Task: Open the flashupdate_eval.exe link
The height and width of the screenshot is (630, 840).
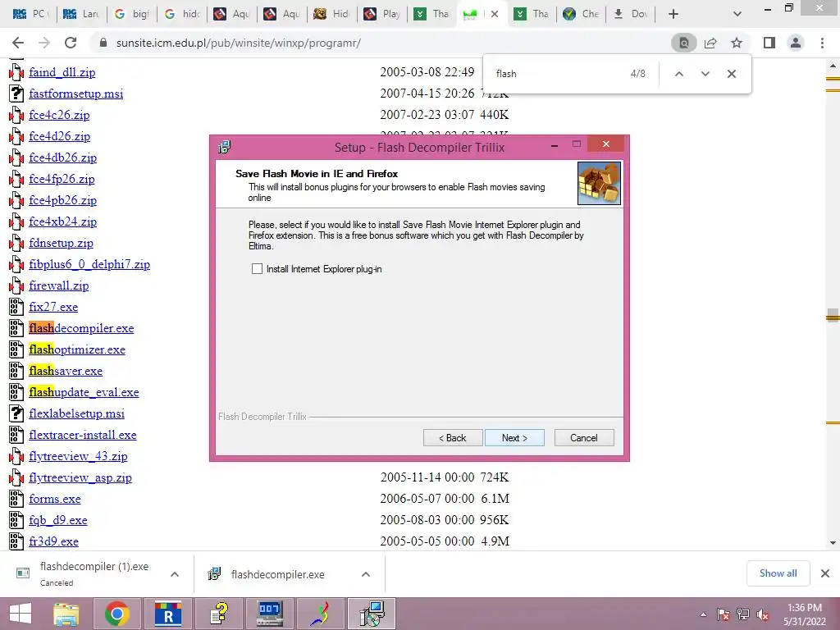Action: (x=84, y=392)
